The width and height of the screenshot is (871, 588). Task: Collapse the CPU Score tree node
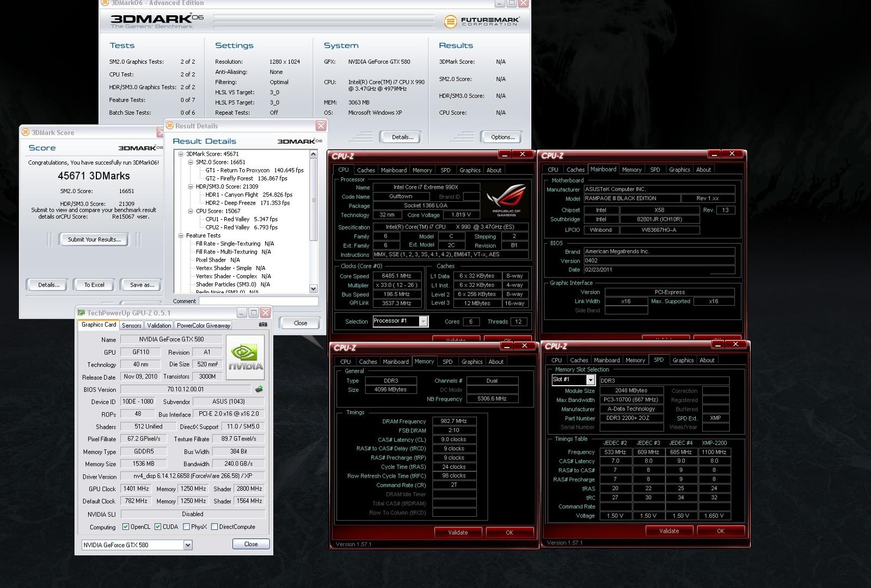click(191, 211)
